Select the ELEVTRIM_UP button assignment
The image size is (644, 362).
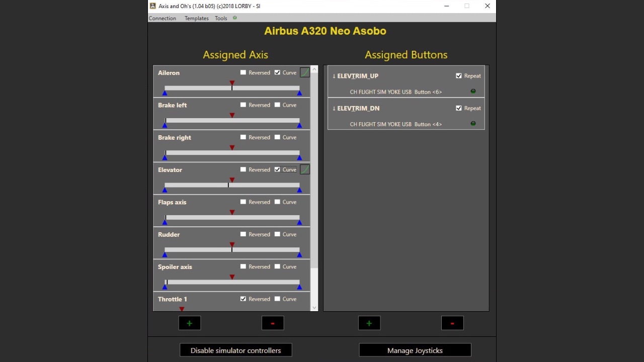click(x=406, y=81)
